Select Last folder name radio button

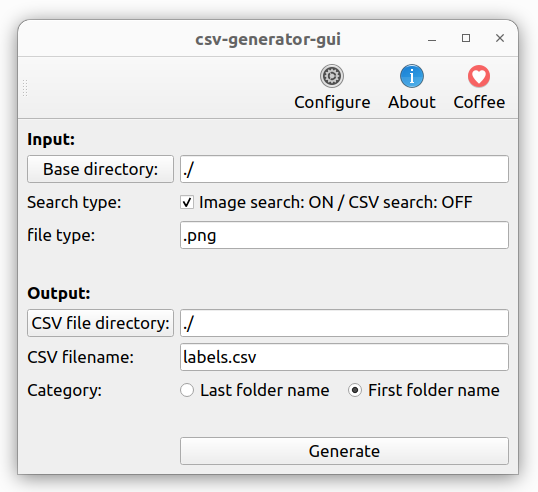(187, 390)
